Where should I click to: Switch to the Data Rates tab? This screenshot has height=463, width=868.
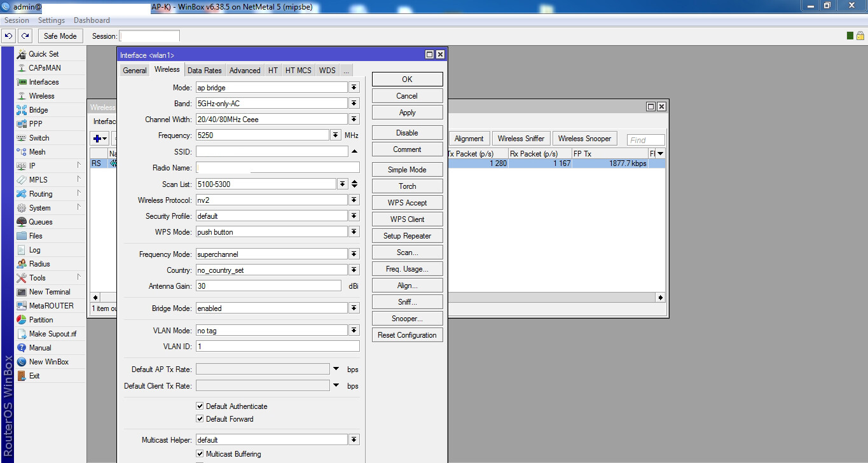point(204,70)
